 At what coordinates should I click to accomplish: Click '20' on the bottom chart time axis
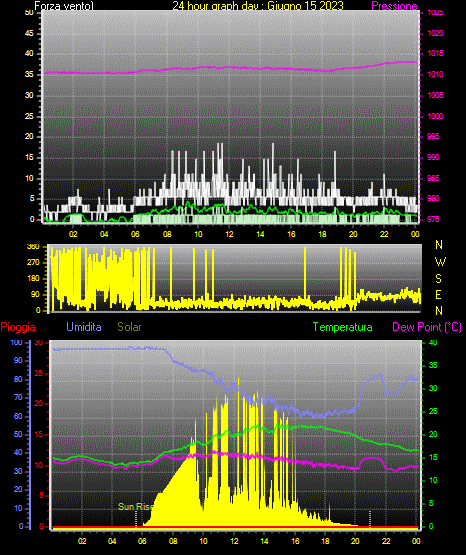tap(355, 541)
